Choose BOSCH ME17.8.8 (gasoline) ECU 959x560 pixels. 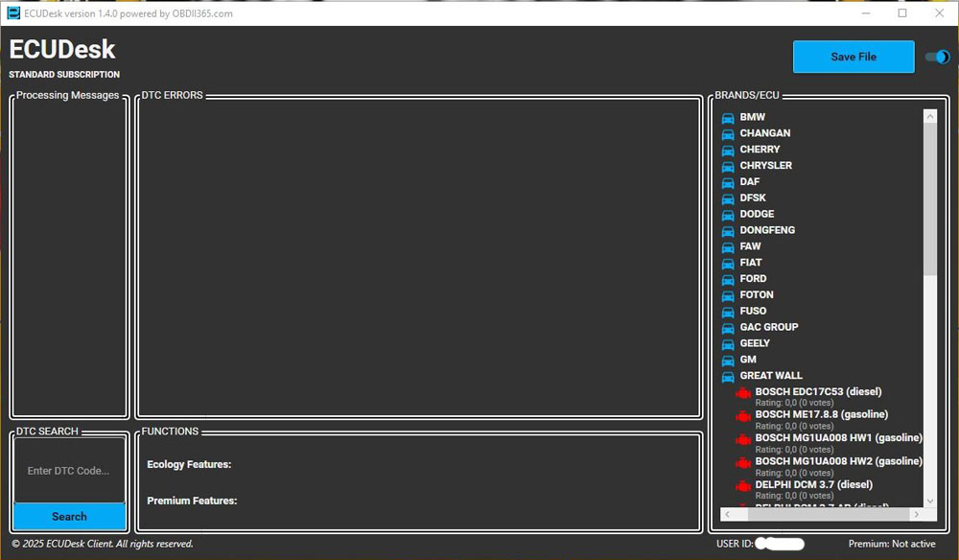pyautogui.click(x=822, y=414)
